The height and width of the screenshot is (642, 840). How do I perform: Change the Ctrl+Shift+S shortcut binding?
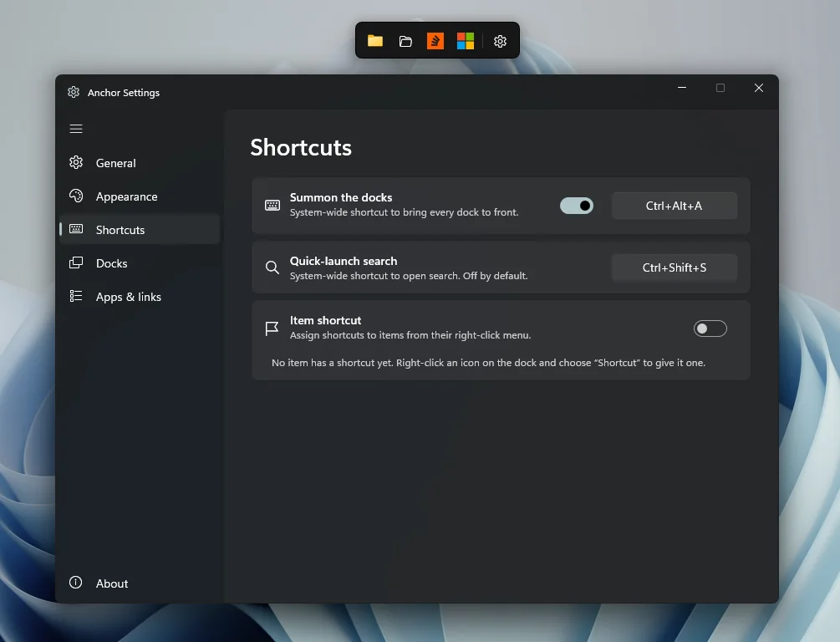674,267
